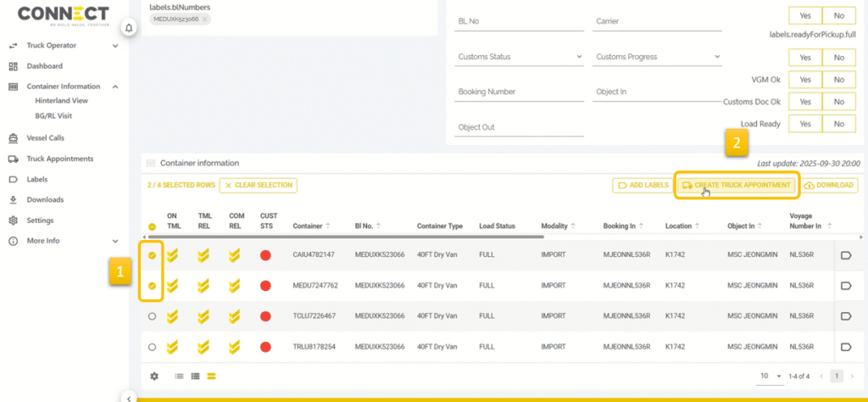Open Vessel Calls in the sidebar
This screenshot has height=402, width=868.
point(45,137)
